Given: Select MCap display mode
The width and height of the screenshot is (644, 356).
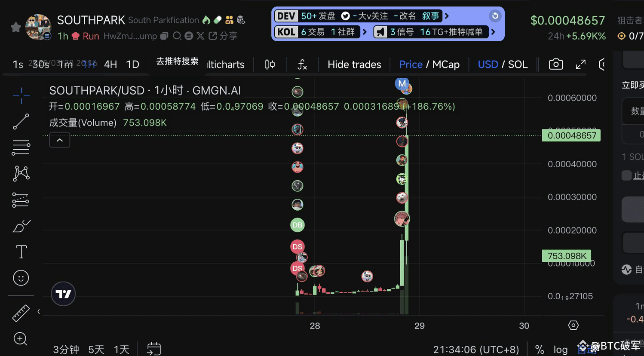Looking at the screenshot, I should click(446, 64).
